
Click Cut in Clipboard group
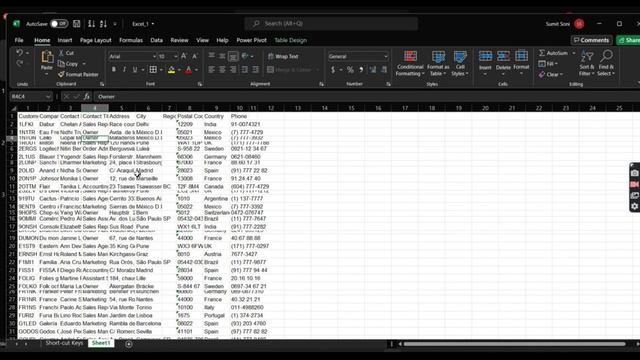coord(66,53)
